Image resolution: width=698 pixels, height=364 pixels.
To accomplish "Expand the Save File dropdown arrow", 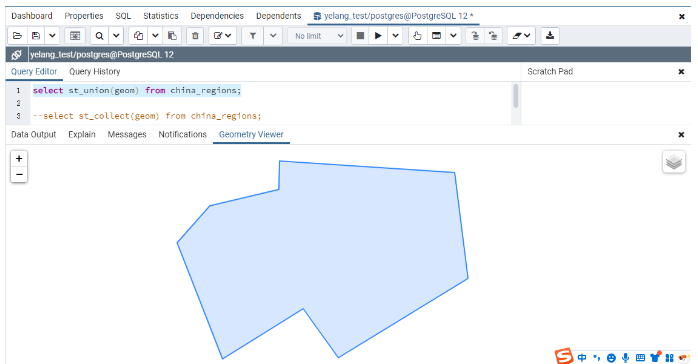I will point(52,36).
